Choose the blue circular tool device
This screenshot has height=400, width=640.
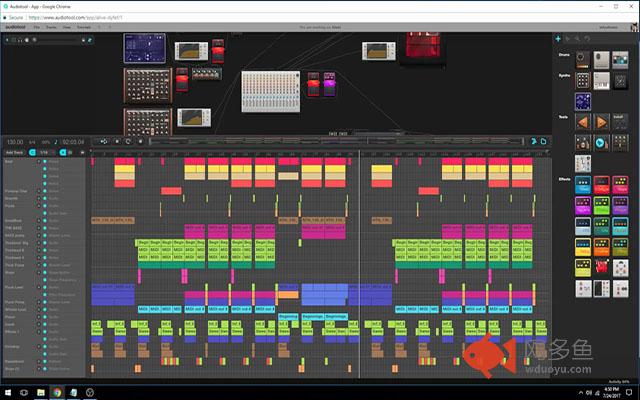coord(601,143)
